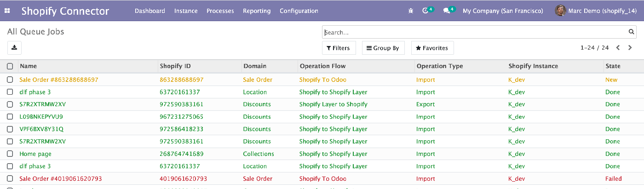Check the L09BNKEPYVU9 row checkbox
The width and height of the screenshot is (644, 189).
tap(10, 117)
